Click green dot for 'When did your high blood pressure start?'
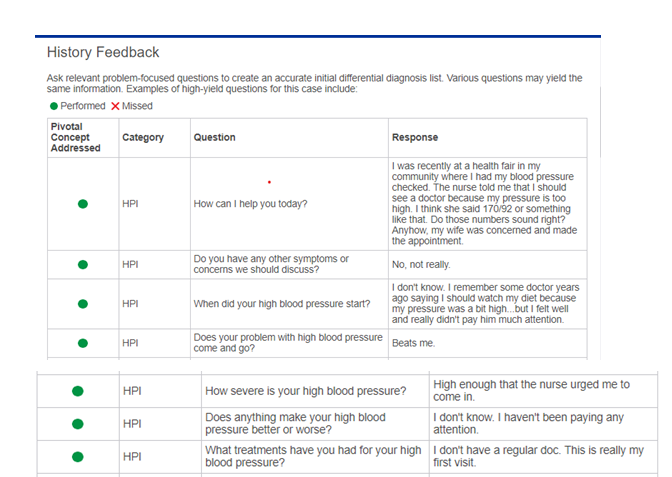The height and width of the screenshot is (477, 672). pos(83,304)
